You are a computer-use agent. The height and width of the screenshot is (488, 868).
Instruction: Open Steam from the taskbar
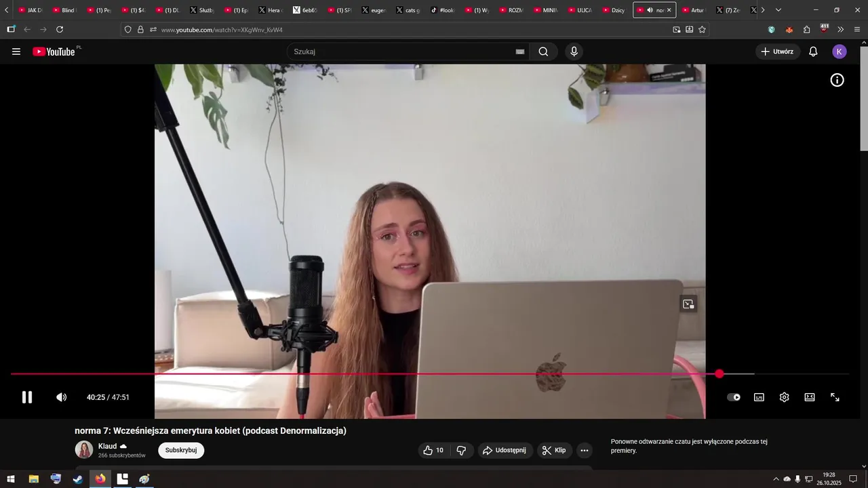tap(78, 479)
